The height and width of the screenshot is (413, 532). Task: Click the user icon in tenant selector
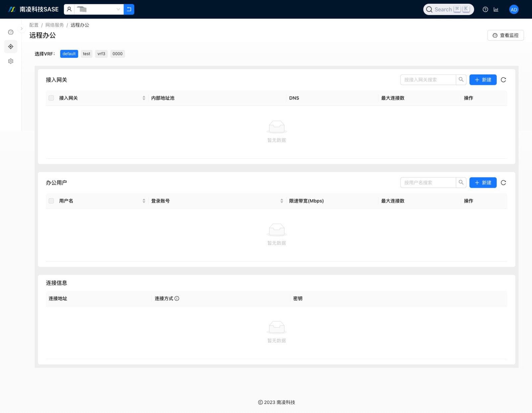pyautogui.click(x=69, y=9)
